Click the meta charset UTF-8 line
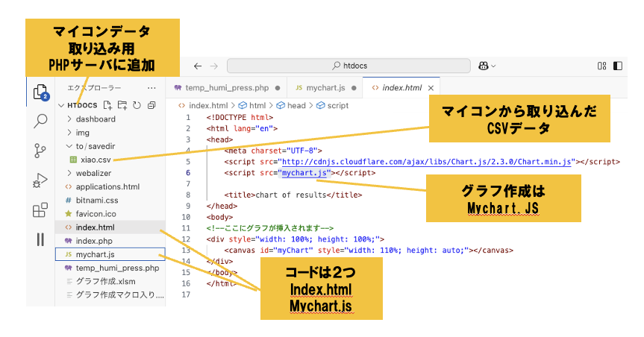Viewport: 644px width, 337px height. 273,151
